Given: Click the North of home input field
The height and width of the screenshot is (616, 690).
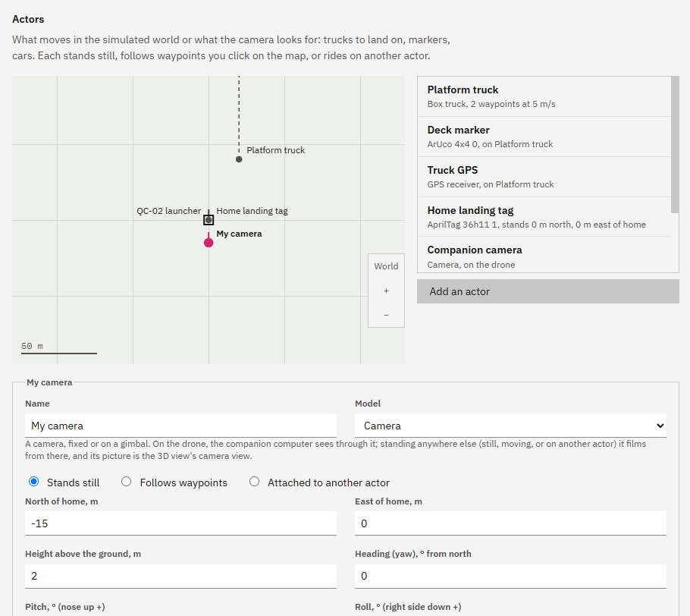Looking at the screenshot, I should [x=181, y=523].
